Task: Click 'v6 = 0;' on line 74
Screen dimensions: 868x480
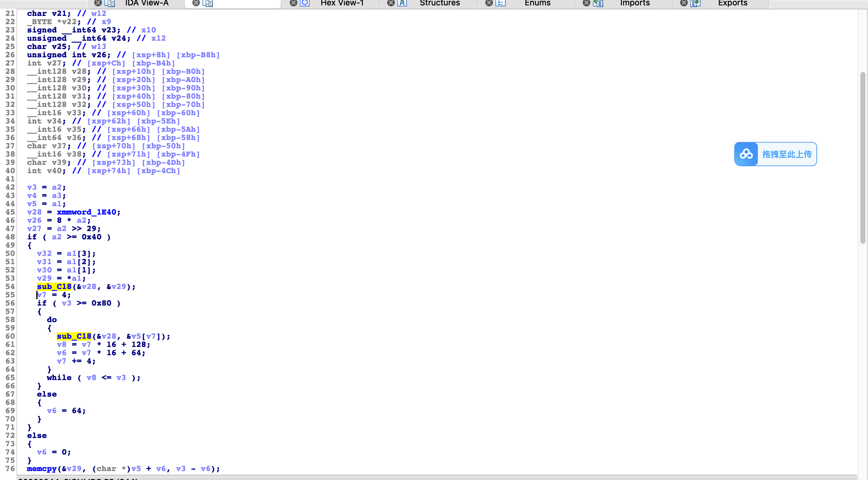Action: point(54,452)
